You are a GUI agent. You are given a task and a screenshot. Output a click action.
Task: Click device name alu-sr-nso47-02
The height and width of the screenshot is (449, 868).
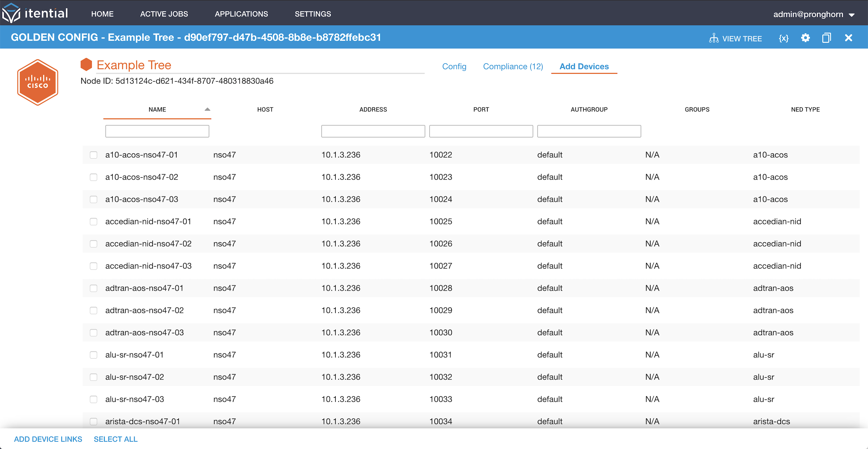pyautogui.click(x=135, y=377)
